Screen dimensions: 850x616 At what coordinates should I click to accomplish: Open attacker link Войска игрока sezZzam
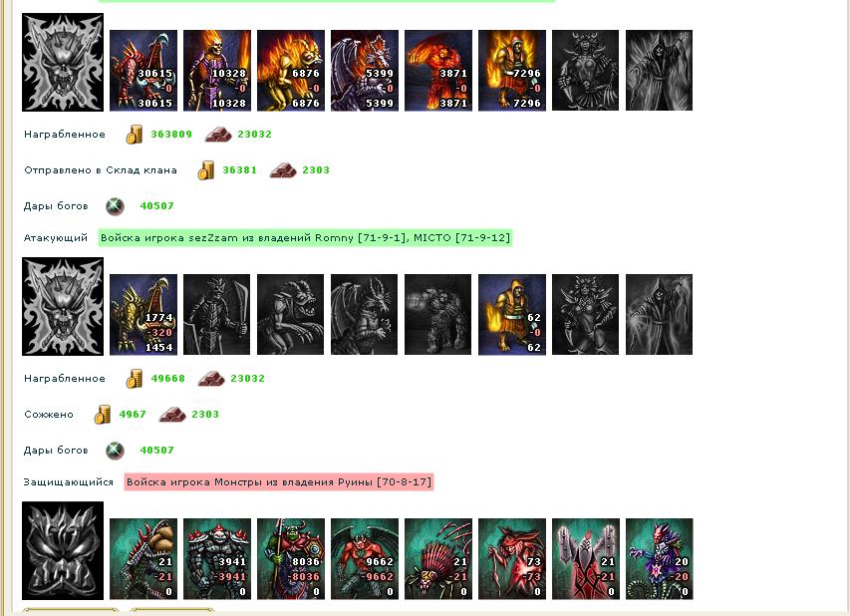tap(305, 237)
